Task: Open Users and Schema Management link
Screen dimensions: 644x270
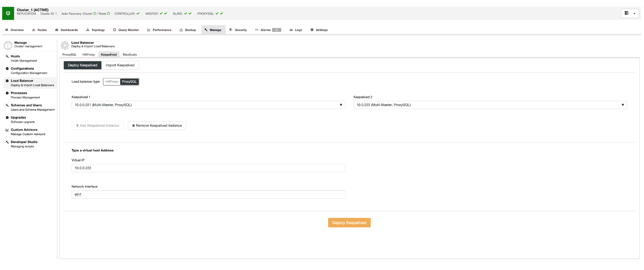Action: point(33,110)
